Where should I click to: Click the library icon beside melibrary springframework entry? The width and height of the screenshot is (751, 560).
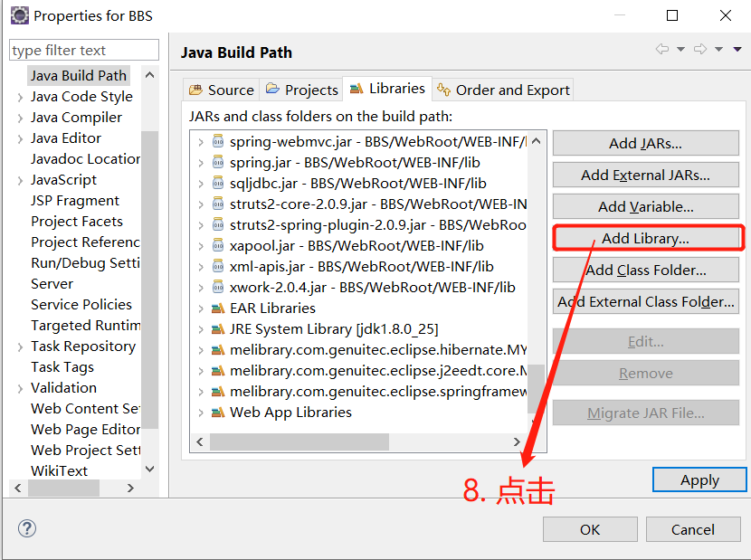pos(218,392)
